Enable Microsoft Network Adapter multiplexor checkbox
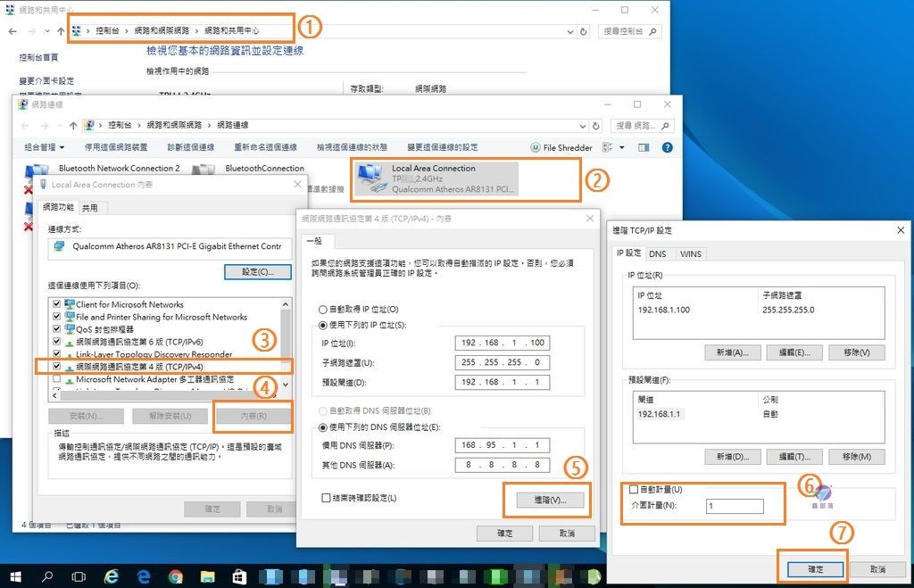 click(x=56, y=379)
